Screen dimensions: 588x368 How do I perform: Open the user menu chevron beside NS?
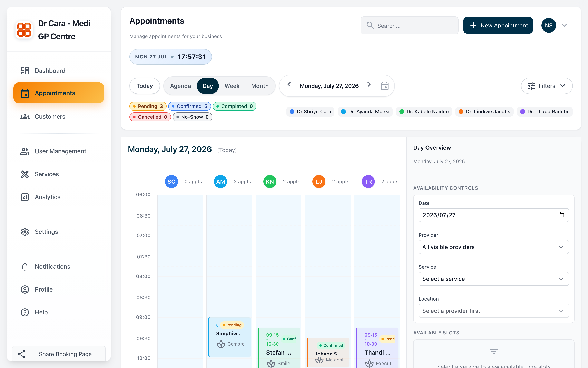[565, 25]
